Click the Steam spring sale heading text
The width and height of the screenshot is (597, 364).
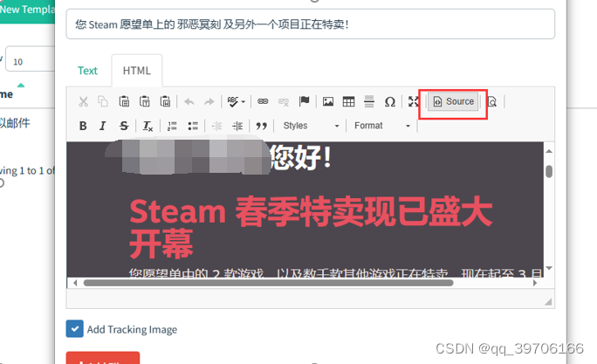[311, 227]
